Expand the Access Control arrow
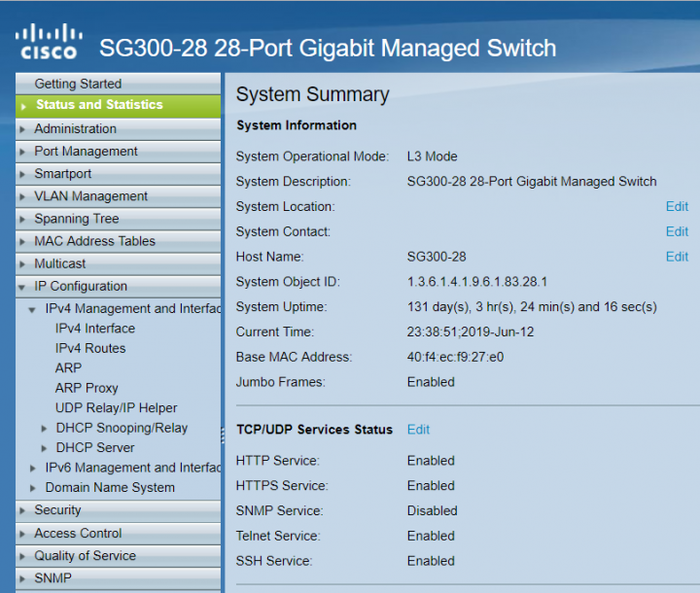Screen dimensions: 700x593 click(x=22, y=534)
